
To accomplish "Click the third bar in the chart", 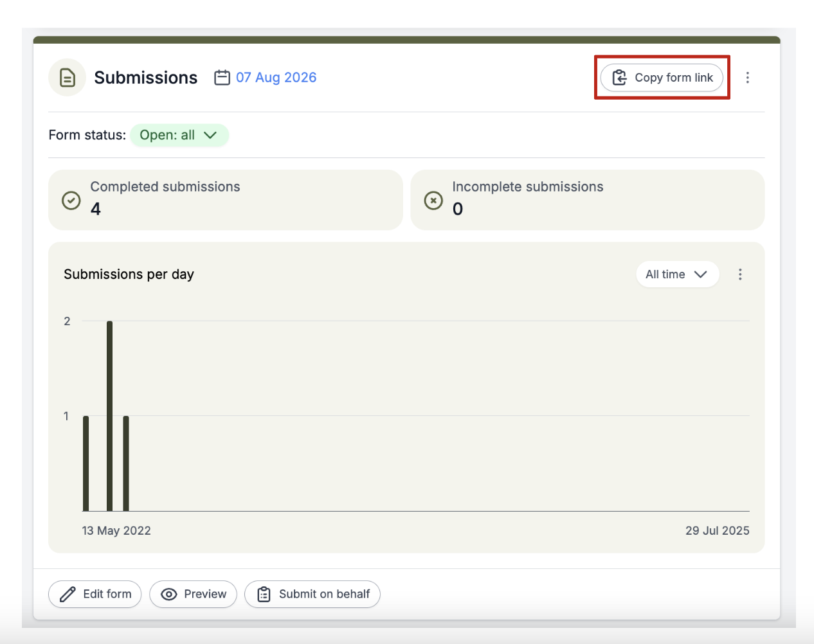I will (x=126, y=463).
